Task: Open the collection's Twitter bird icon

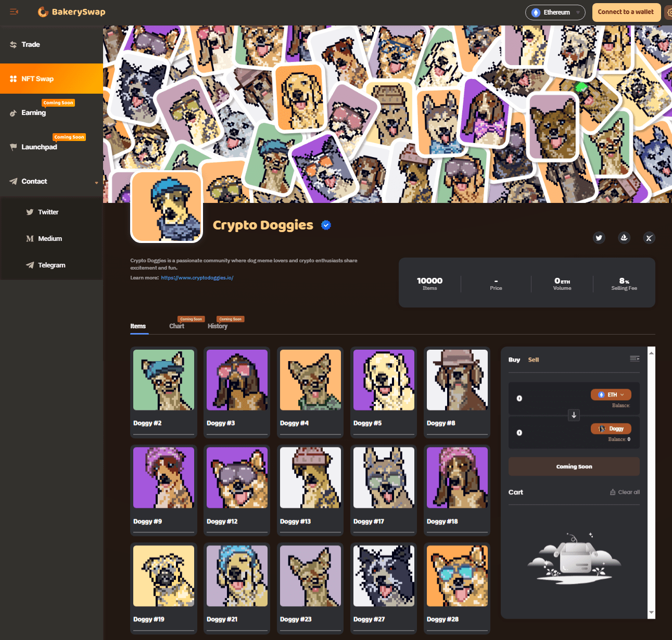Action: click(599, 238)
